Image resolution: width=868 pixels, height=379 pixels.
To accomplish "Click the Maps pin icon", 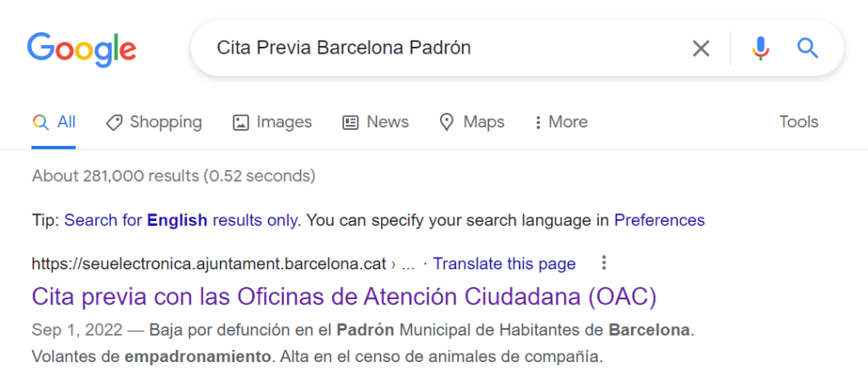I will [447, 122].
